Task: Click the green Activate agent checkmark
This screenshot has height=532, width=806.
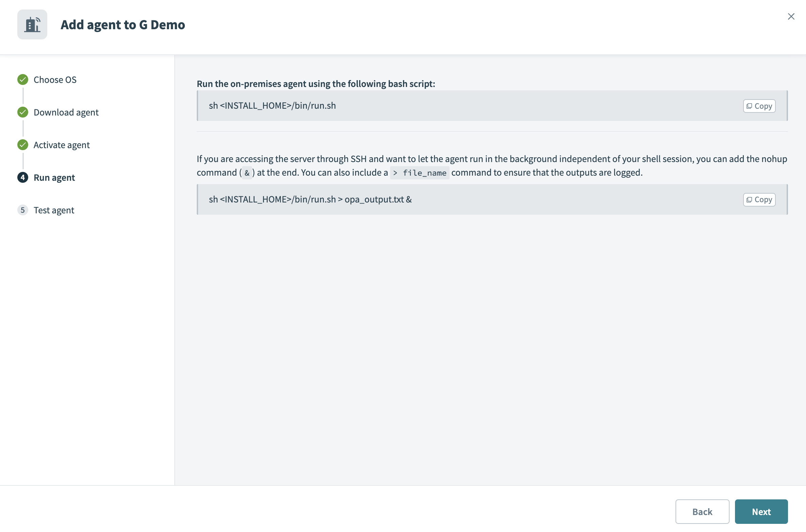Action: 22,144
